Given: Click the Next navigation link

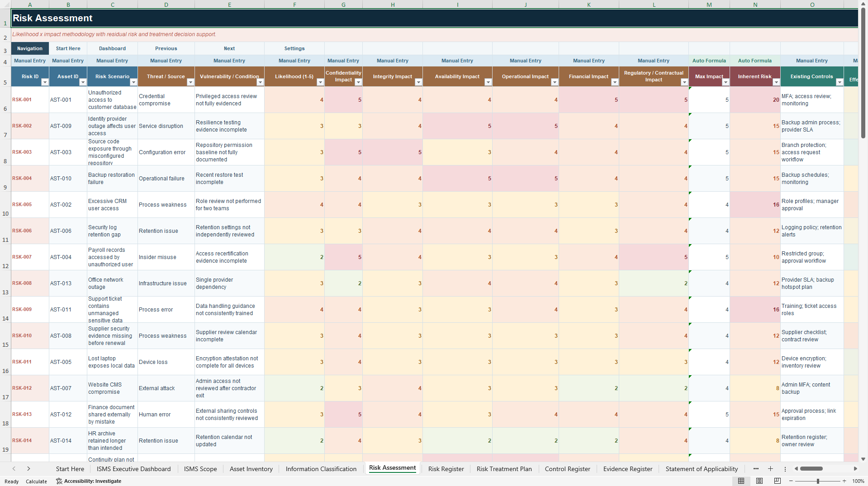Looking at the screenshot, I should coord(229,48).
